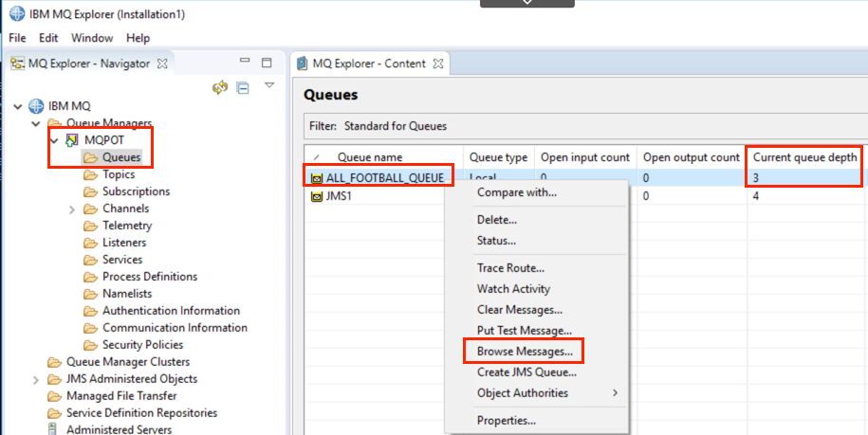
Task: Open the Window menu
Action: [92, 38]
